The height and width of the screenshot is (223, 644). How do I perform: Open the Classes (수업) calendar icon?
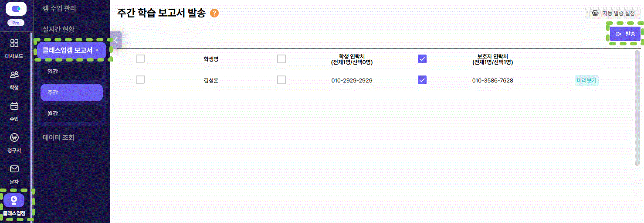[x=14, y=106]
